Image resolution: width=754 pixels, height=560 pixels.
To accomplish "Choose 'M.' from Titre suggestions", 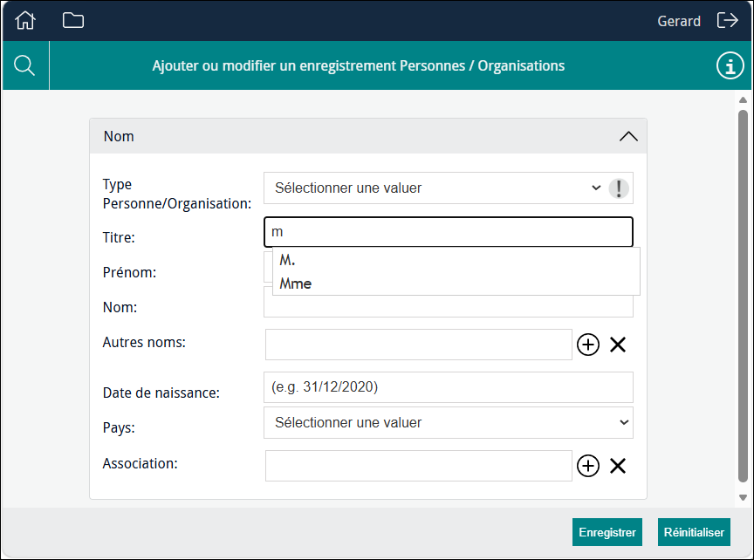I will pos(456,260).
